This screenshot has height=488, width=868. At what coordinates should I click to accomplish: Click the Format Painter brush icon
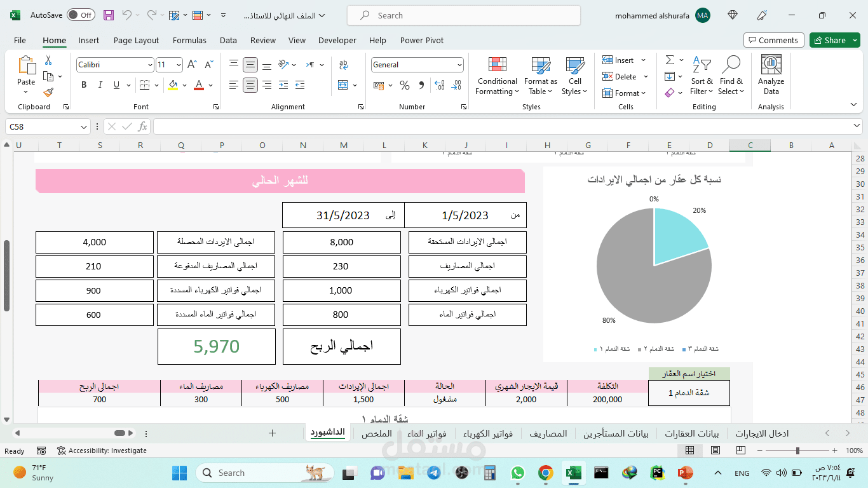(x=48, y=92)
